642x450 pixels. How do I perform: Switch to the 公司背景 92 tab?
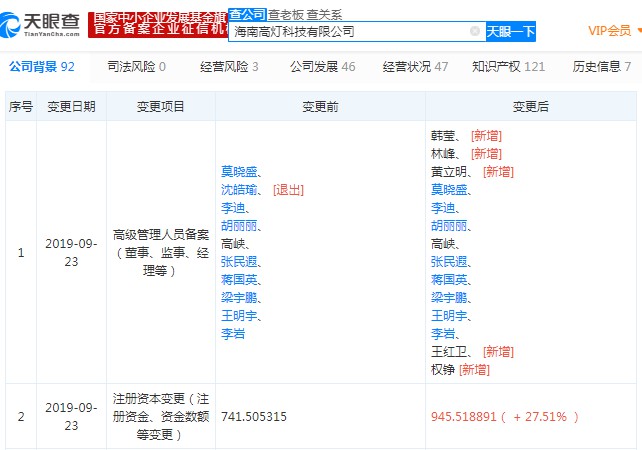[42, 66]
